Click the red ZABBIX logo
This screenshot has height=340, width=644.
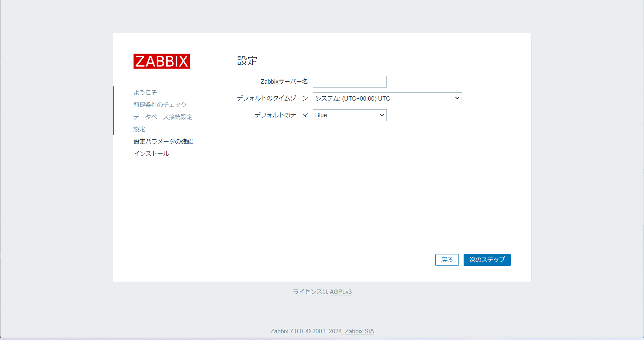161,61
